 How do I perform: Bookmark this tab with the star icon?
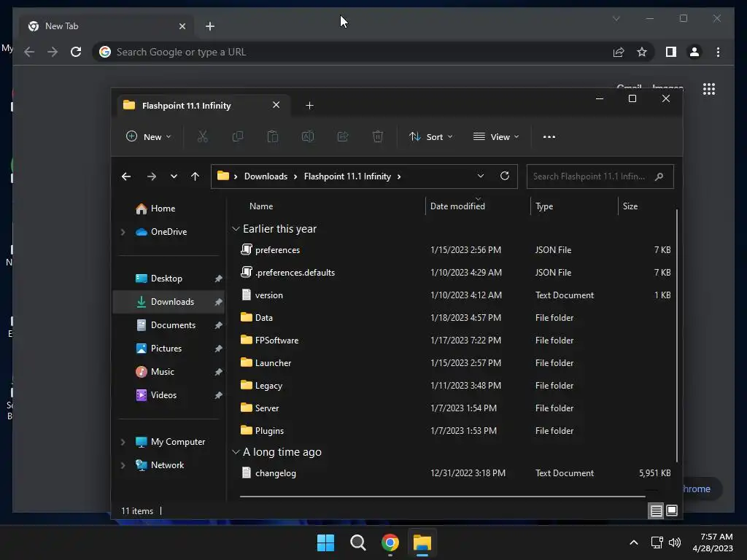[x=642, y=52]
